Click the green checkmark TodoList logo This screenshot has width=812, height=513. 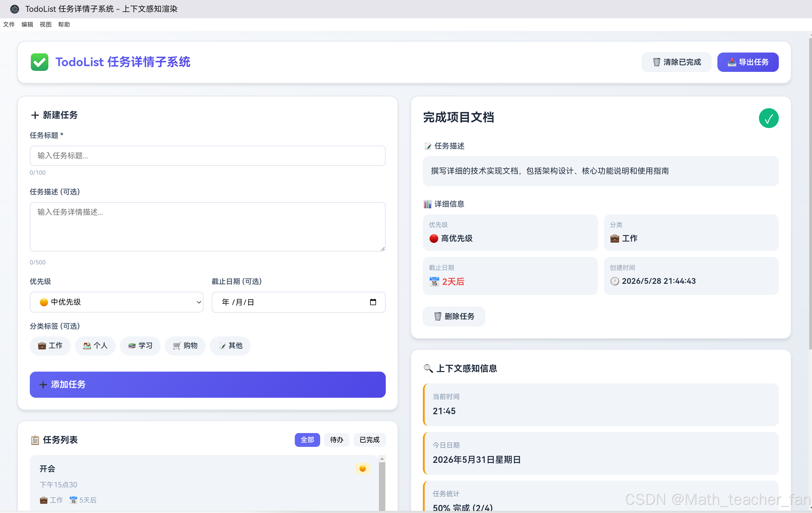pos(39,62)
